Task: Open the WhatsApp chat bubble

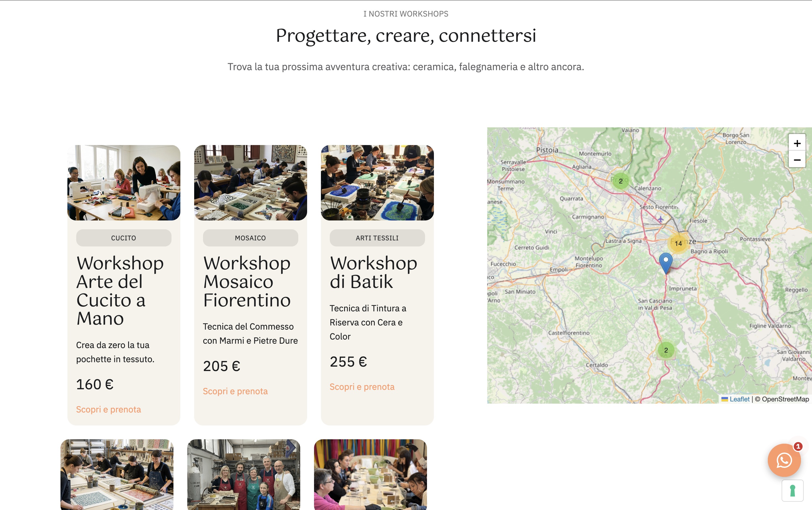Action: pyautogui.click(x=784, y=460)
